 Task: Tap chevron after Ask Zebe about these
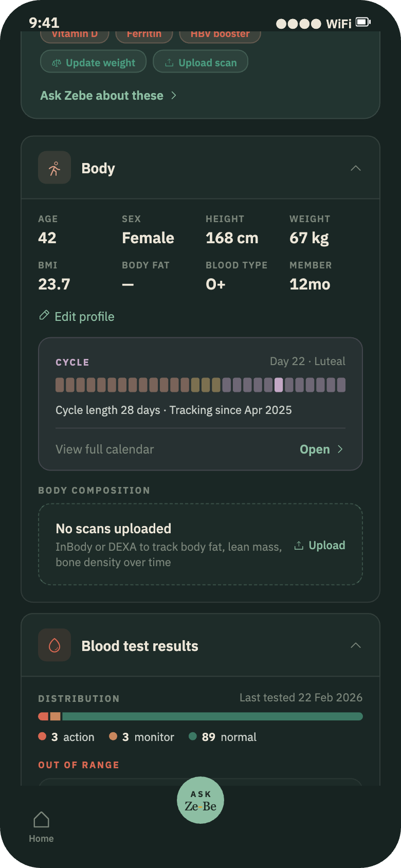(174, 96)
